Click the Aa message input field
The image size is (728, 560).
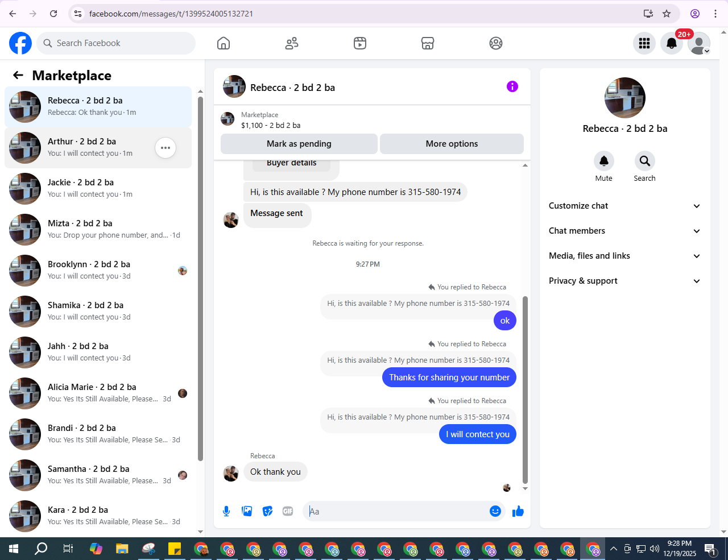pyautogui.click(x=396, y=511)
